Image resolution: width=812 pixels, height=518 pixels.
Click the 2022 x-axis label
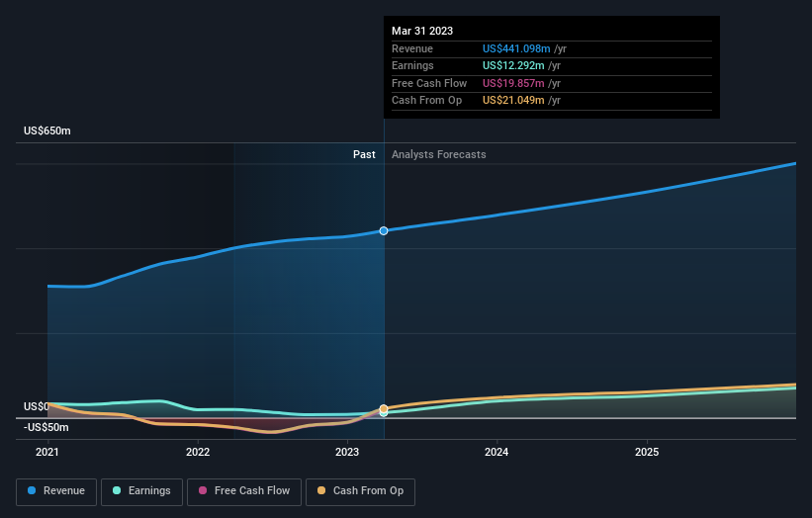pyautogui.click(x=198, y=453)
